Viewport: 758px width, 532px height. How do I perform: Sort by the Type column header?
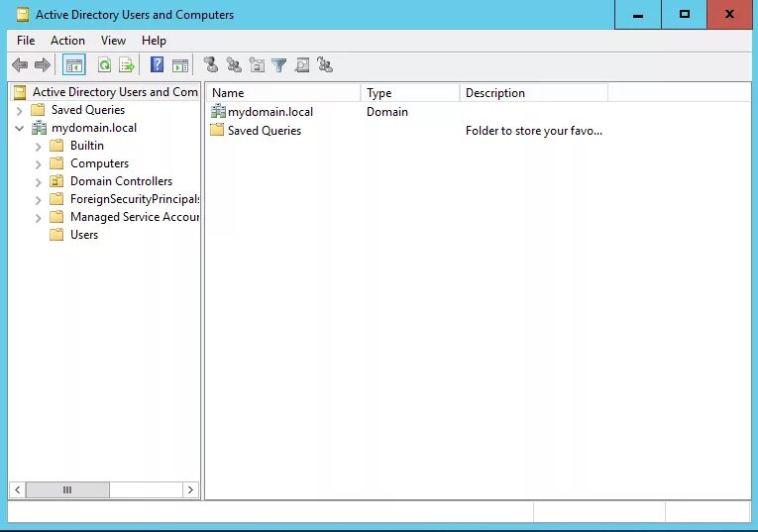410,93
